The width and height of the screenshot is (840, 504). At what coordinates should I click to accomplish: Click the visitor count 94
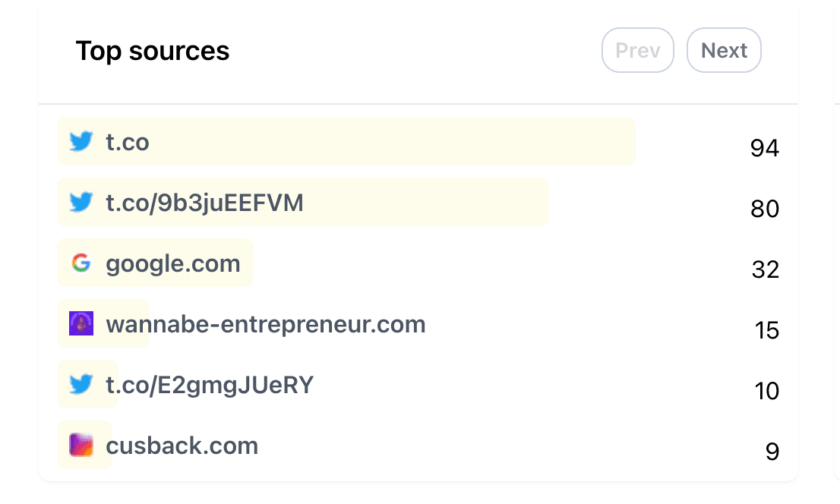[x=764, y=148]
